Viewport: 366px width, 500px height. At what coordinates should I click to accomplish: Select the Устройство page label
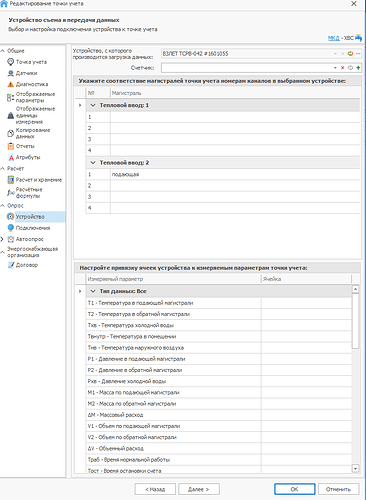point(30,217)
